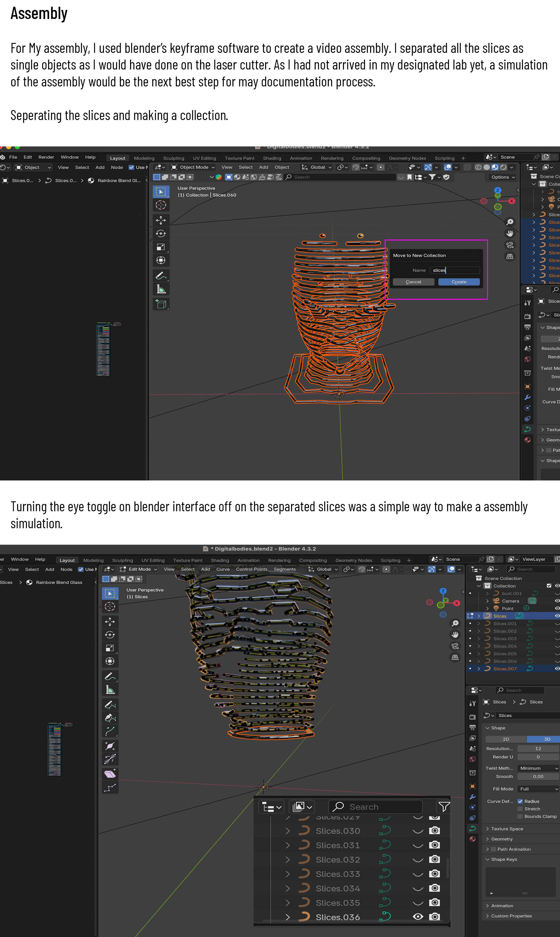Click the Resolution value field showing 12
Image resolution: width=560 pixels, height=937 pixels.
538,749
